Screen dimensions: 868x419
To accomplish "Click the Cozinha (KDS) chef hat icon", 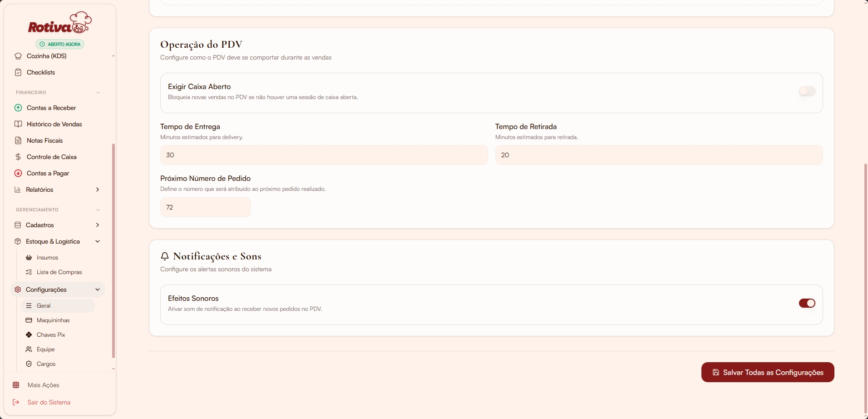I will click(x=18, y=56).
